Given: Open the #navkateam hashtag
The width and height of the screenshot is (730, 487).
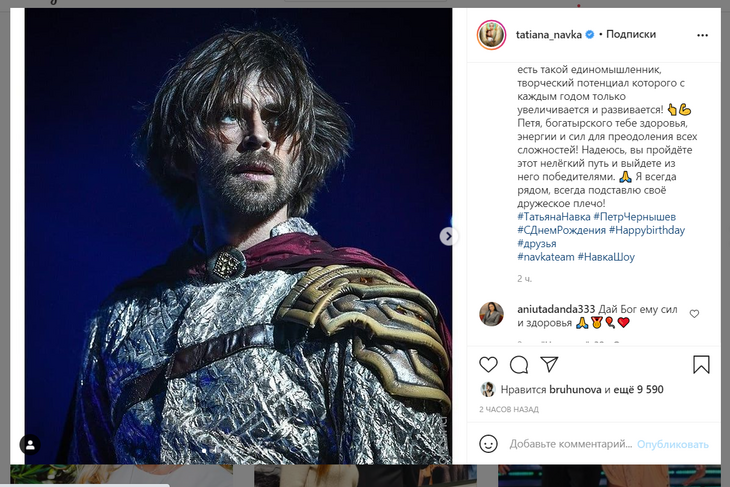Looking at the screenshot, I should (545, 257).
